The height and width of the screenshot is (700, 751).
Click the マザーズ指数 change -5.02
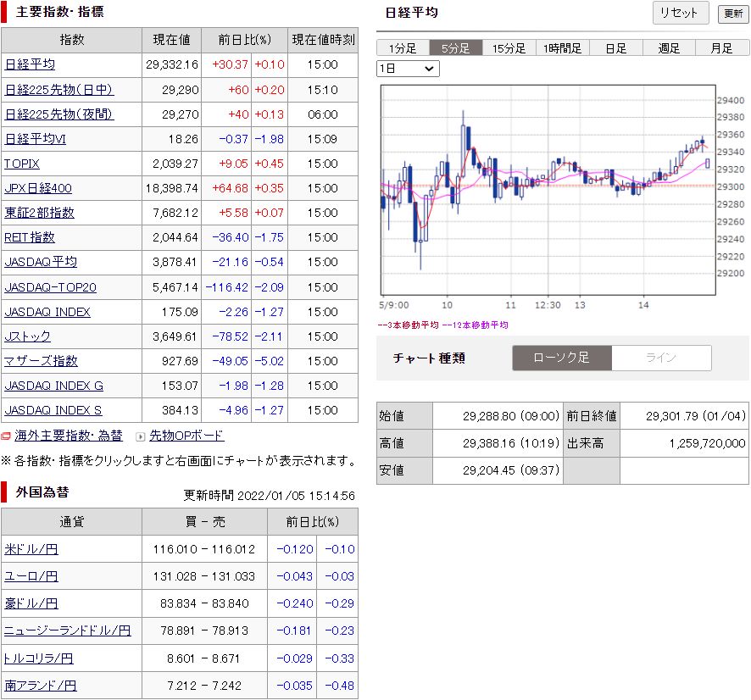click(x=270, y=361)
